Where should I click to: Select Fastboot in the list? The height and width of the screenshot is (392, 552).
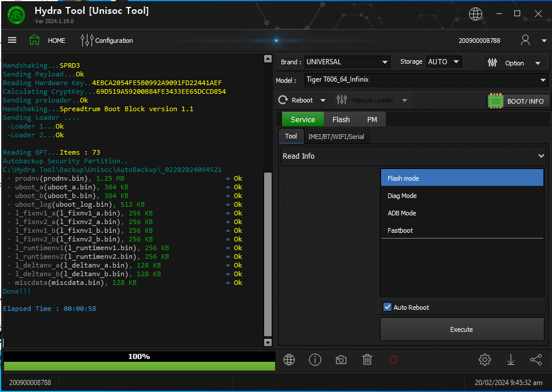pyautogui.click(x=462, y=230)
